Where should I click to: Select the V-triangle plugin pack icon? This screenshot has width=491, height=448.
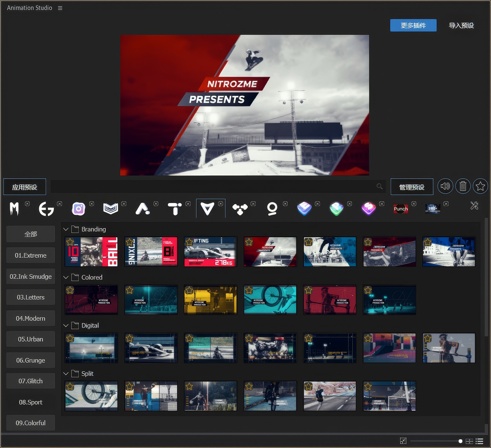point(207,209)
